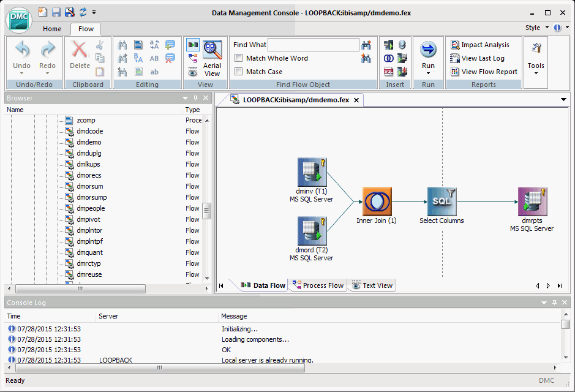Switch to the Process Flow tab
Viewport: 575px width, 392px height.
click(x=318, y=285)
